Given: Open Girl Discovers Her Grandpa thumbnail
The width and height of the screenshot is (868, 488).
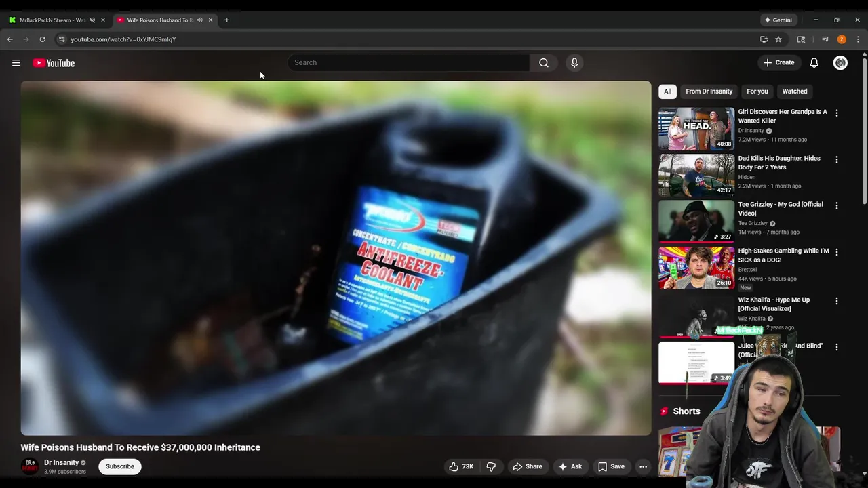Looking at the screenshot, I should pos(696,129).
